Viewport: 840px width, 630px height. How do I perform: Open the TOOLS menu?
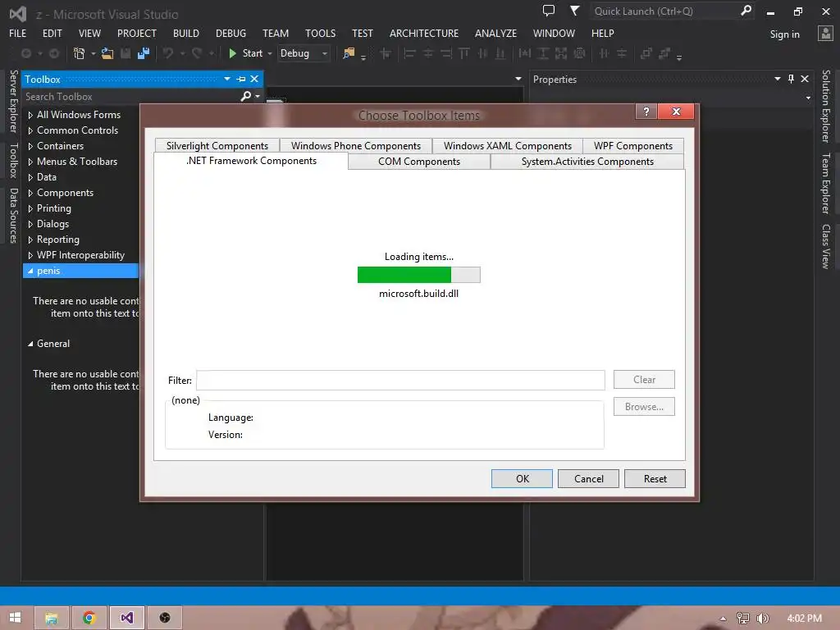tap(321, 33)
